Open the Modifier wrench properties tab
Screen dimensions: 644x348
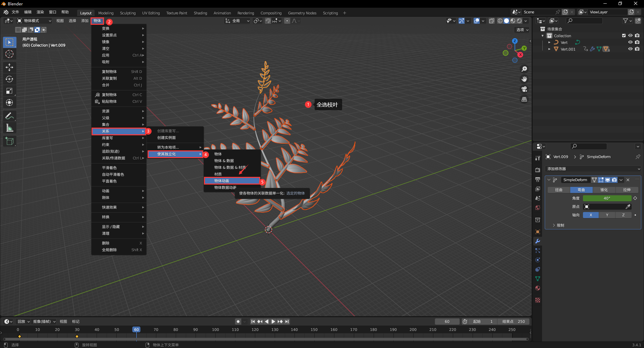pyautogui.click(x=538, y=241)
